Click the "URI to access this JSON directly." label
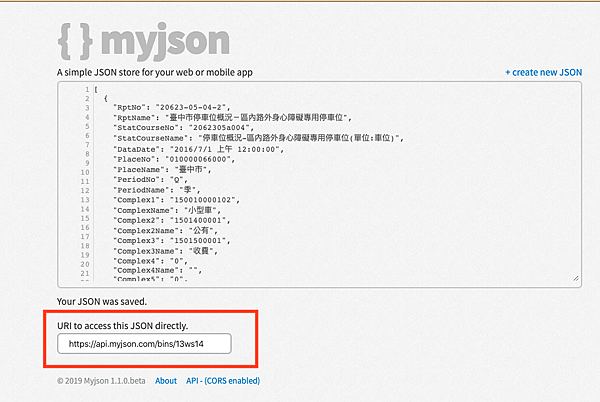 (122, 326)
